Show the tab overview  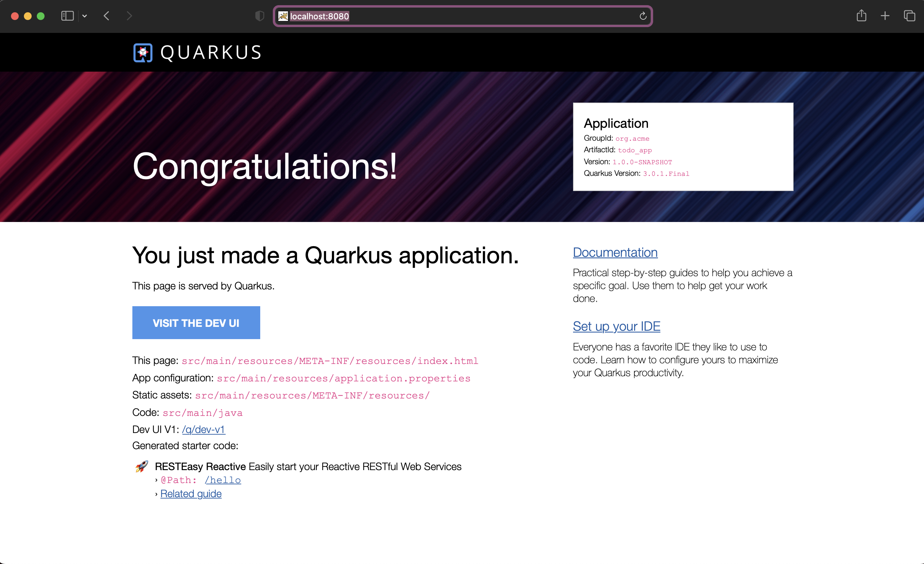(909, 16)
